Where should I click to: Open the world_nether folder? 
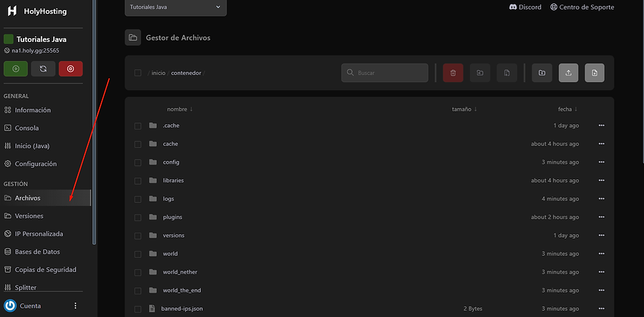coord(180,272)
